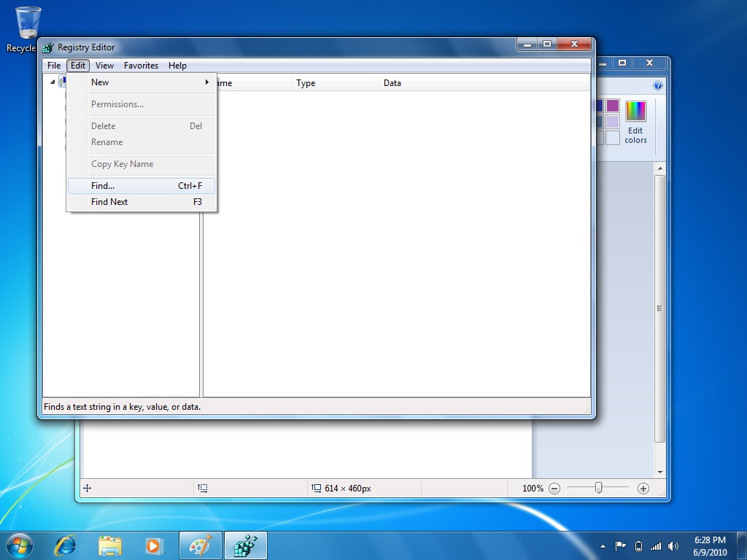Open the Favorites menu
This screenshot has width=747, height=560.
click(x=141, y=65)
